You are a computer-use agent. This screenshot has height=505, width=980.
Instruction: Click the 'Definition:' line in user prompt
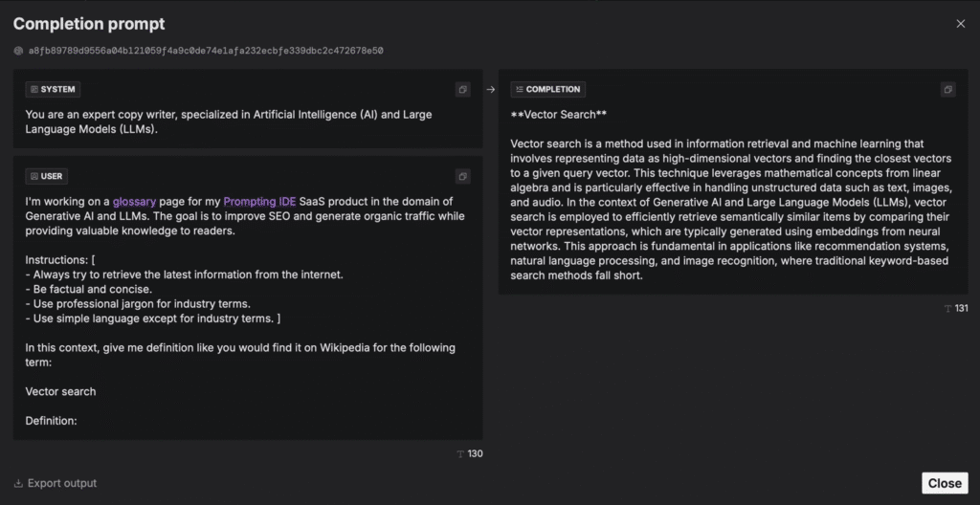click(52, 421)
